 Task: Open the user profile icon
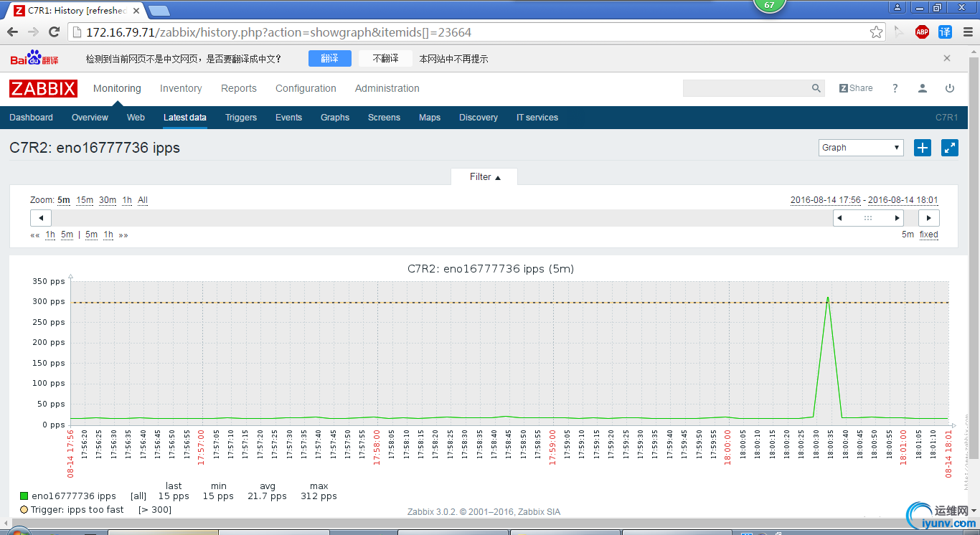(923, 88)
